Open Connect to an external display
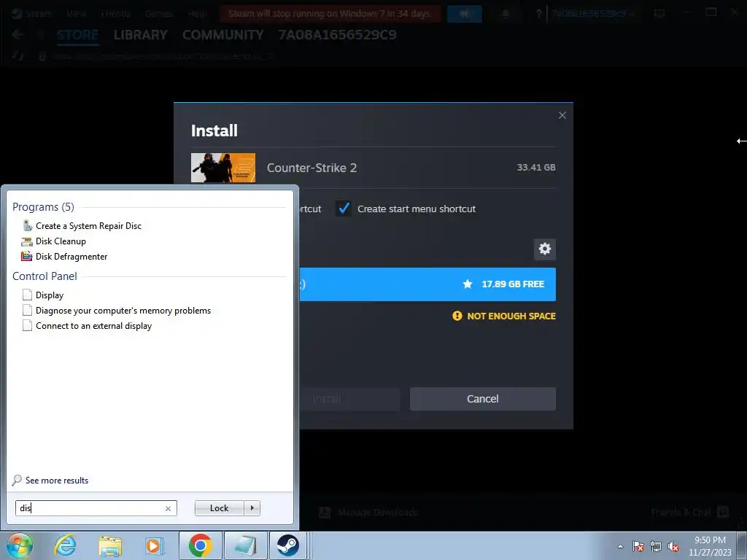 [x=88, y=326]
